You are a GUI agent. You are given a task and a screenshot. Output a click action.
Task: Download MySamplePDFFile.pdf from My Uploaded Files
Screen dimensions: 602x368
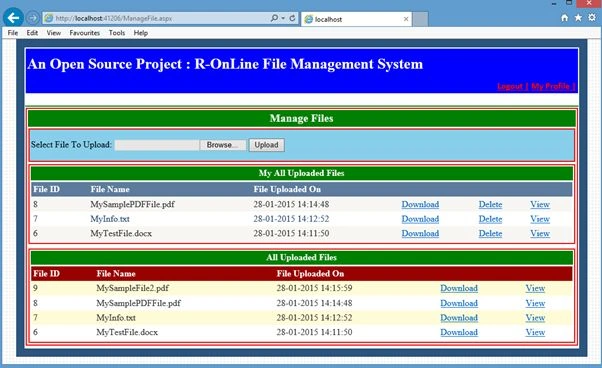coord(420,204)
